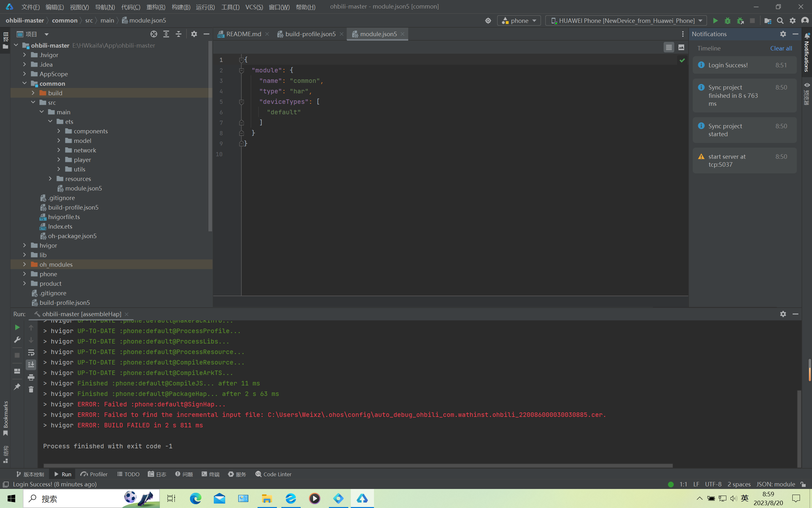Screen dimensions: 812x508
Task: Open the Profiler tool window tab
Action: coord(94,474)
